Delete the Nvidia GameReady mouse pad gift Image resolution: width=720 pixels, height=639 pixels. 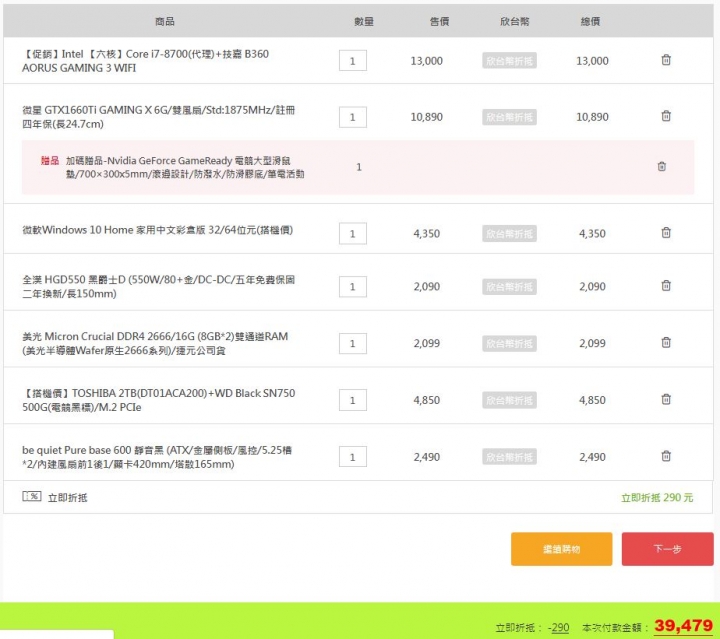(662, 166)
